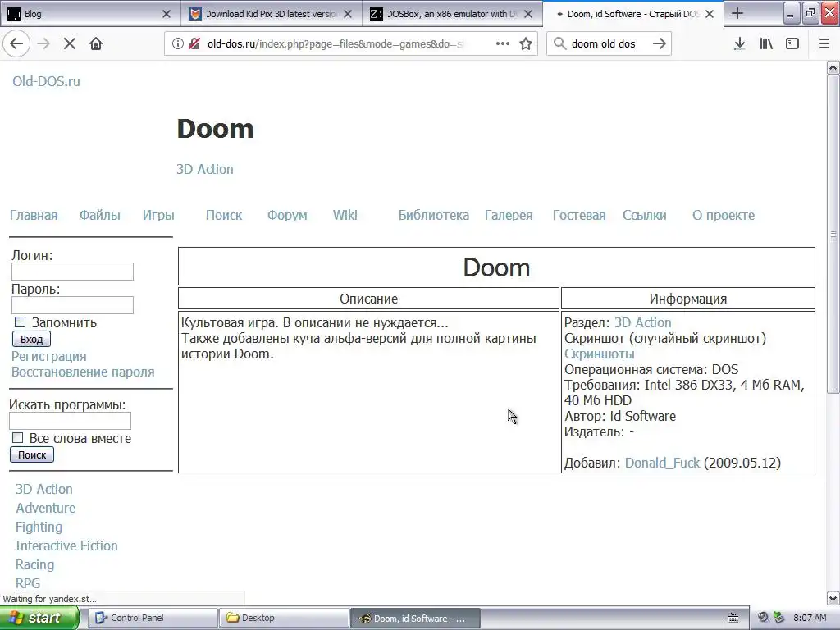Screen dimensions: 840x630
Task: Open the Donald_Fuck user link
Action: click(x=663, y=463)
